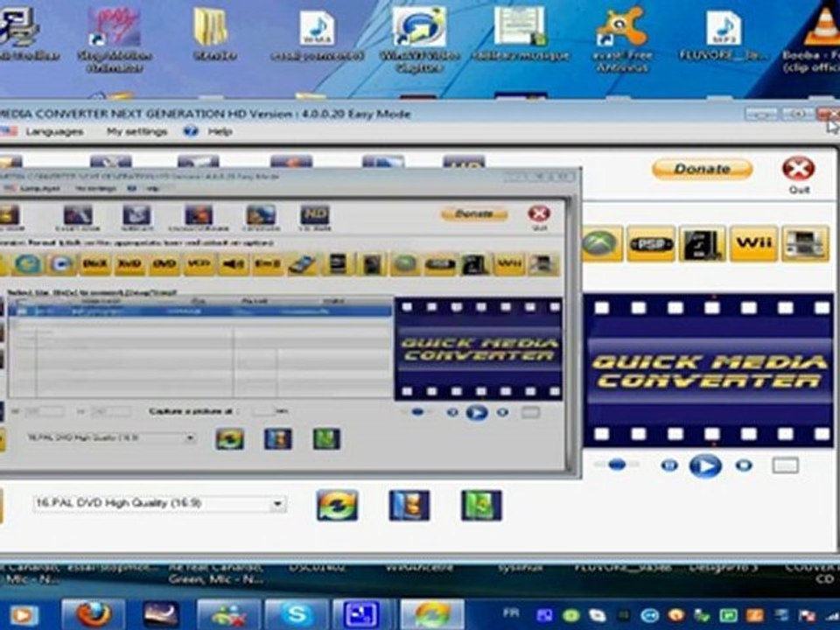Viewport: 840px width, 630px height.
Task: Open HD mode icon in small window toolbar
Action: pos(314,215)
